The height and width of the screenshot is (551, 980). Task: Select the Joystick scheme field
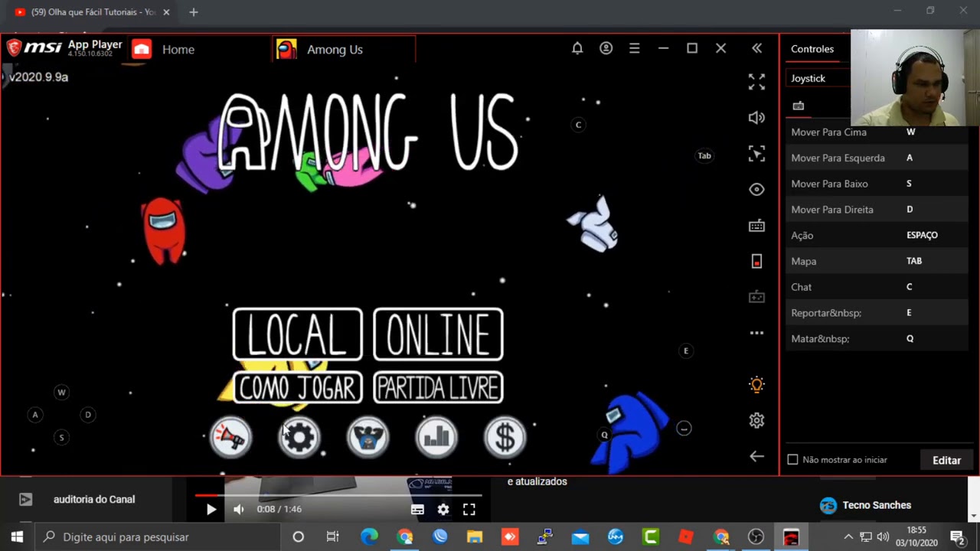coord(818,78)
